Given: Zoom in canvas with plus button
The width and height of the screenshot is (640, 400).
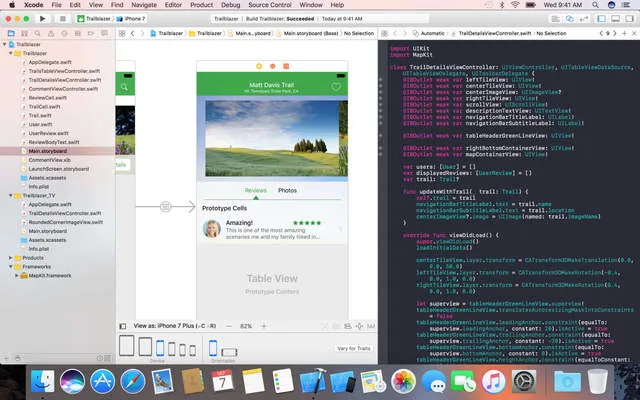Looking at the screenshot, I should 264,326.
